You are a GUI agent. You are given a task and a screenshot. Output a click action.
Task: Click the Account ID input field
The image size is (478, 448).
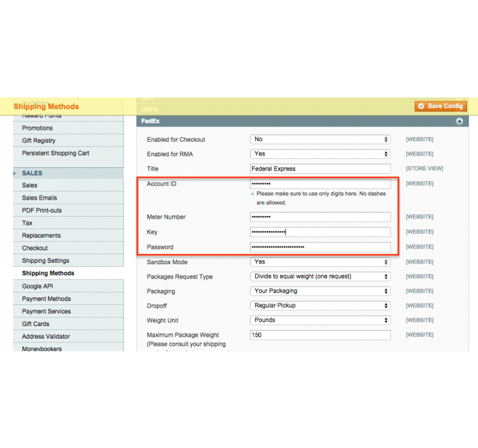(x=320, y=184)
